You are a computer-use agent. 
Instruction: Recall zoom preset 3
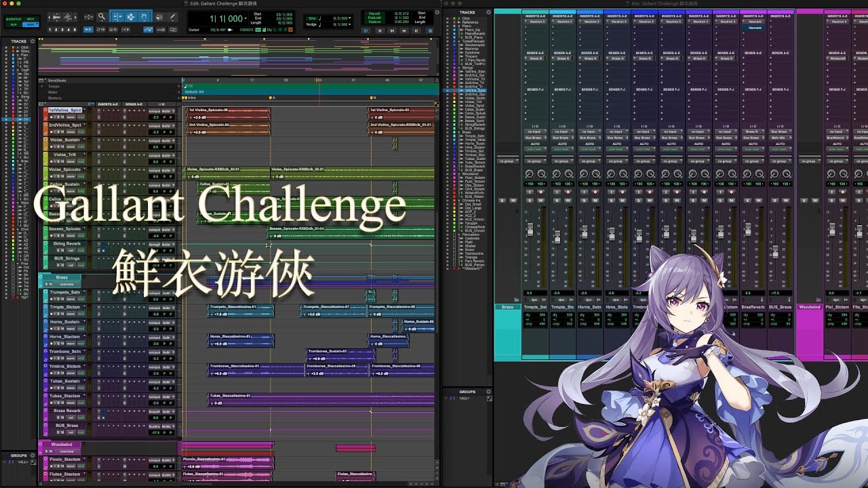click(62, 30)
